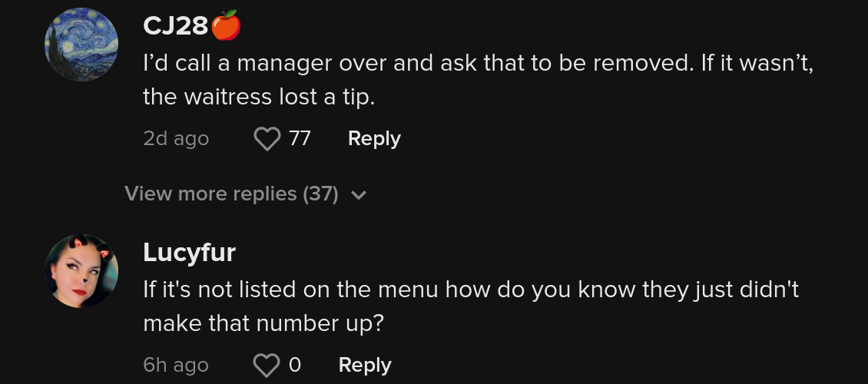Reply to Lucyfur's comment
The width and height of the screenshot is (868, 384).
(x=365, y=365)
